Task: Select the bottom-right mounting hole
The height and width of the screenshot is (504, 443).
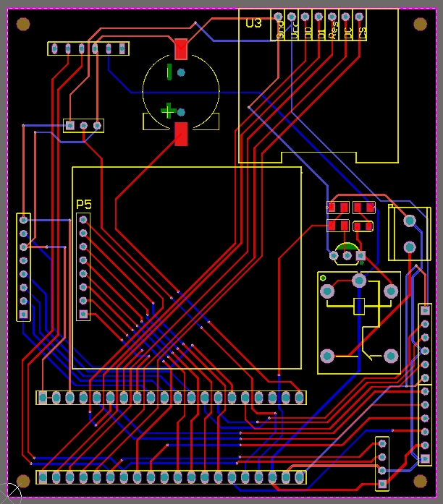Action: (420, 481)
